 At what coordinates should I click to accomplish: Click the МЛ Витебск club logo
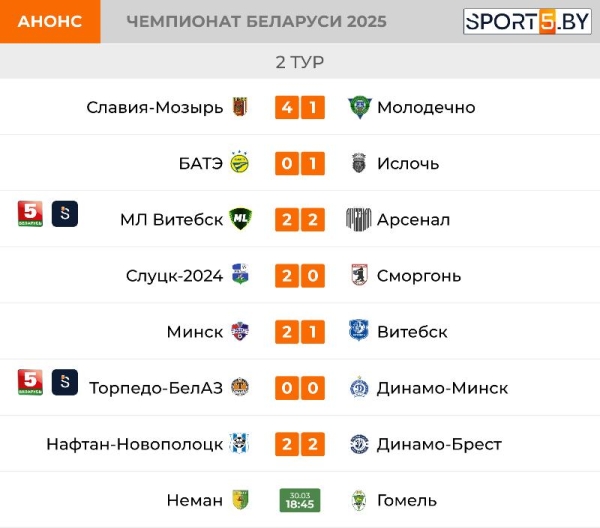point(240,219)
